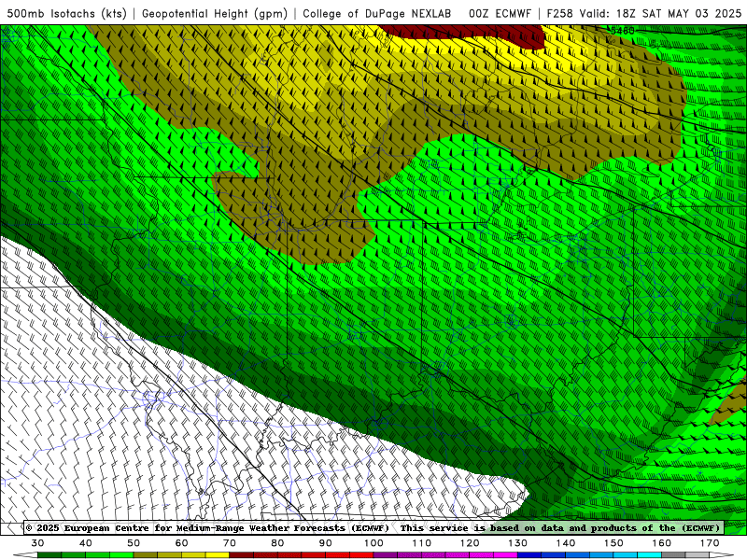Image resolution: width=747 pixels, height=560 pixels.
Task: Select the purple 100–105 kt legend swatch
Action: coord(386,555)
